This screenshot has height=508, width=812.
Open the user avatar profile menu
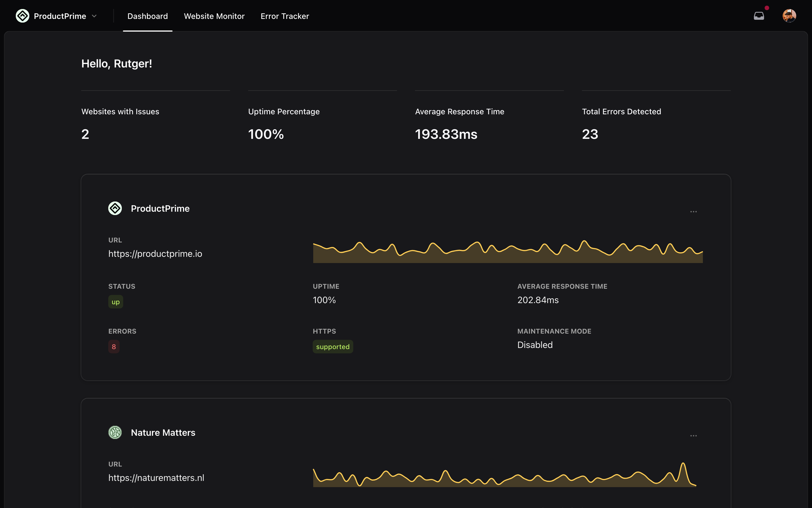789,16
